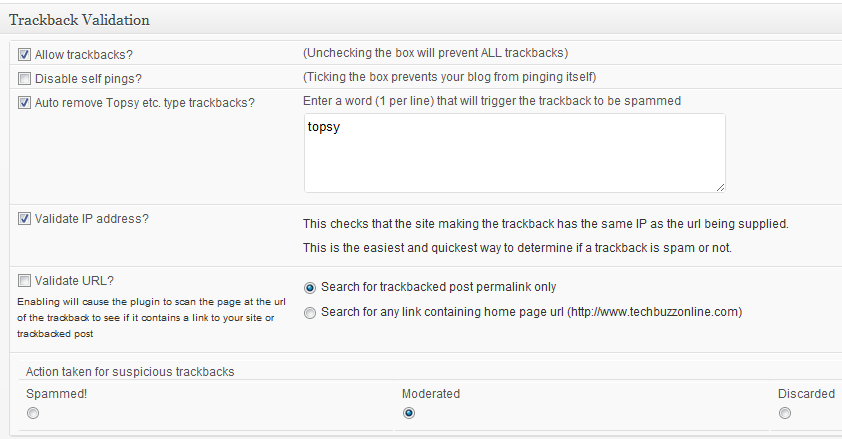
Task: Choose the home page url search radio
Action: (310, 312)
